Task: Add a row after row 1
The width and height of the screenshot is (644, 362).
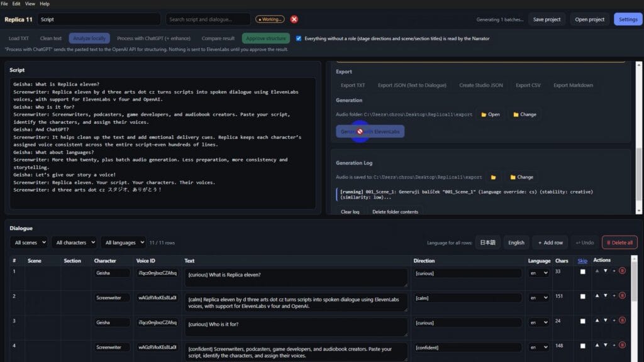Action: [614, 271]
